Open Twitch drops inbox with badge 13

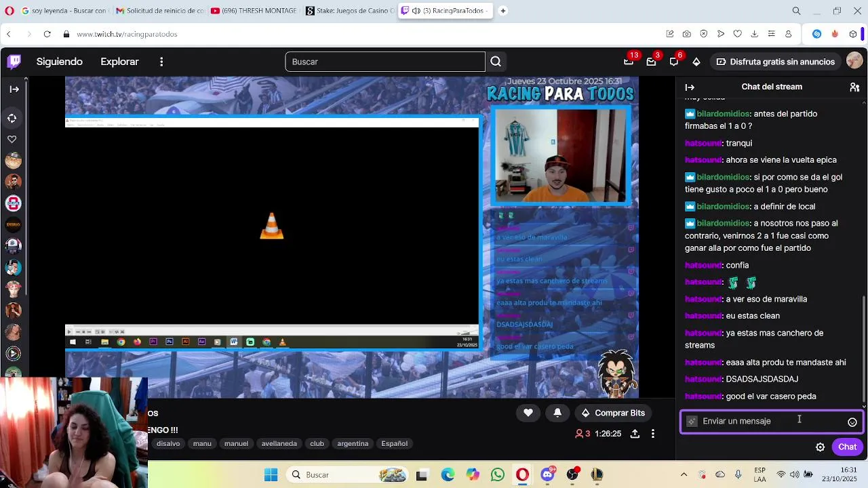click(x=629, y=62)
